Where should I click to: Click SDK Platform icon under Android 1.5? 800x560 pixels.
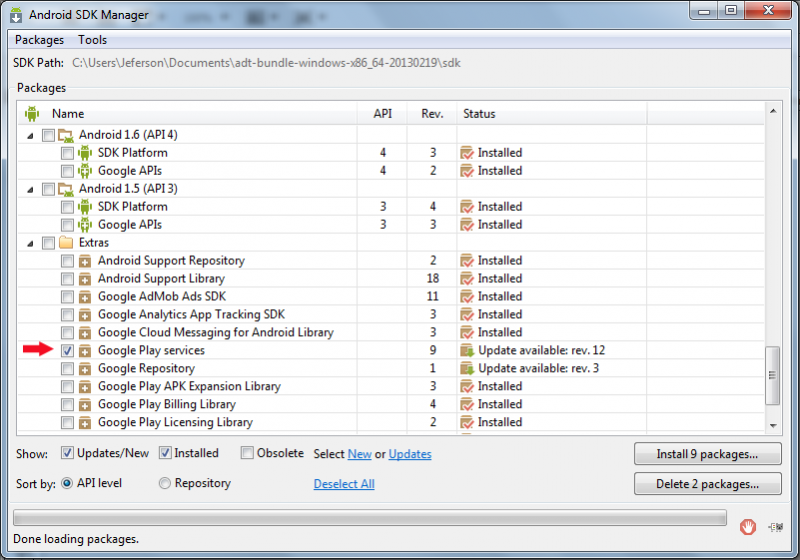(85, 207)
